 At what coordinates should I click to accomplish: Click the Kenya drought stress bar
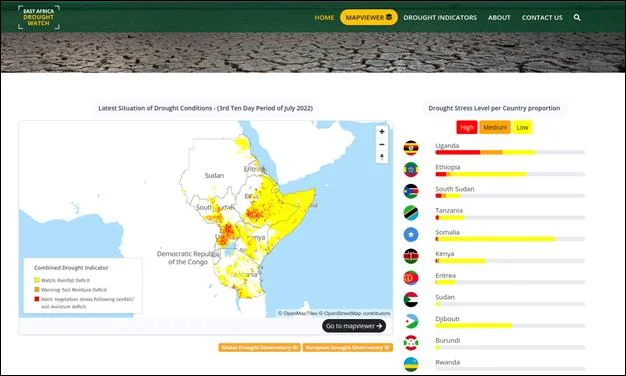click(x=510, y=261)
